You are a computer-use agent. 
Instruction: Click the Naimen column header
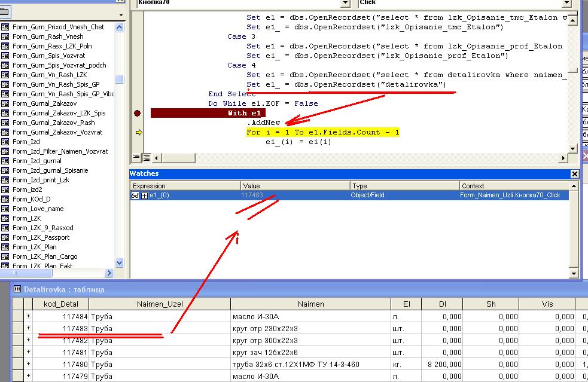pos(311,304)
